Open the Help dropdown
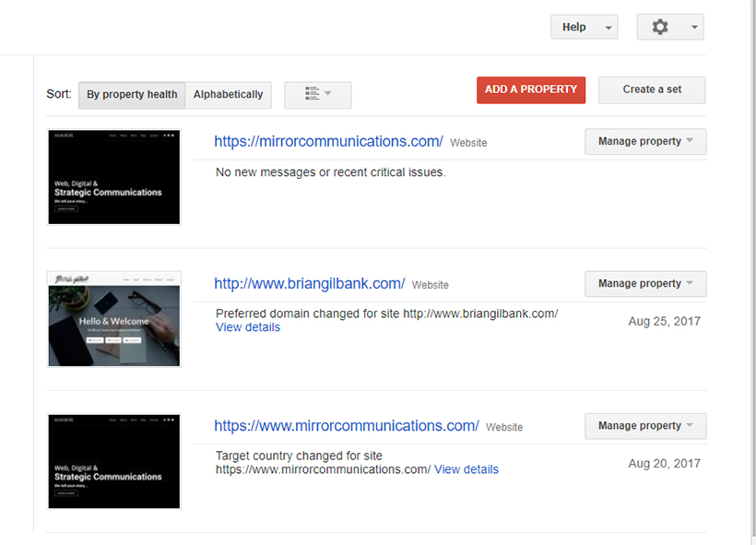Image resolution: width=756 pixels, height=545 pixels. click(584, 27)
